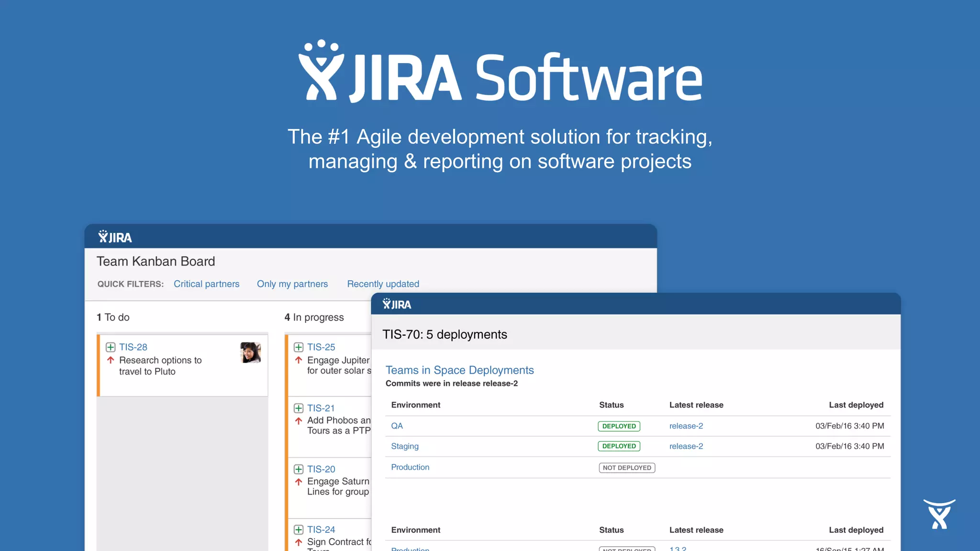980x551 pixels.
Task: Open the Teams in Space Deployments link
Action: coord(460,370)
